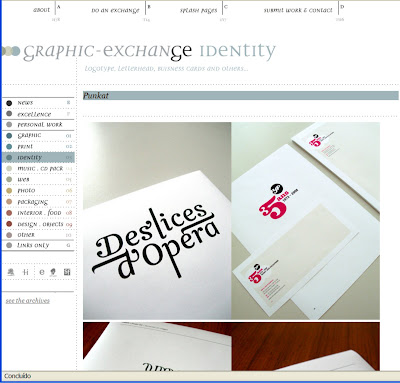
Task: Open the "music . cd pack" category
Action: (x=40, y=169)
